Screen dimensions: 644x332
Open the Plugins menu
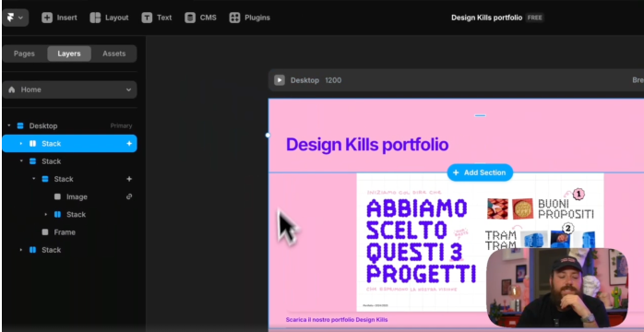(x=250, y=18)
